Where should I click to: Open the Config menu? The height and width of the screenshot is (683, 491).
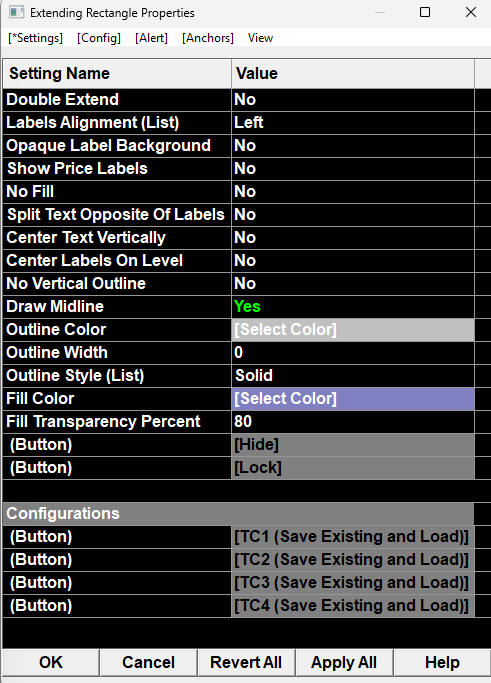coord(99,38)
